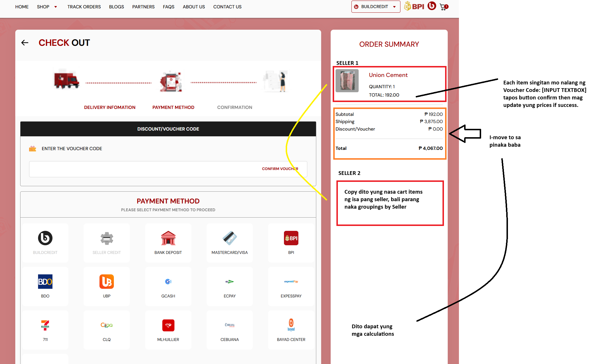Open TRACK ORDERS menu item
Image resolution: width=595 pixels, height=364 pixels.
coord(84,7)
